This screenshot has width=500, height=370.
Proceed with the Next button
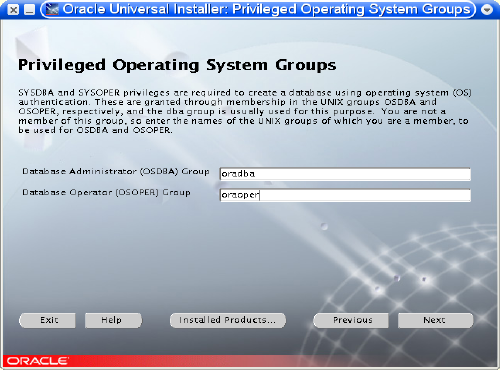pos(435,320)
